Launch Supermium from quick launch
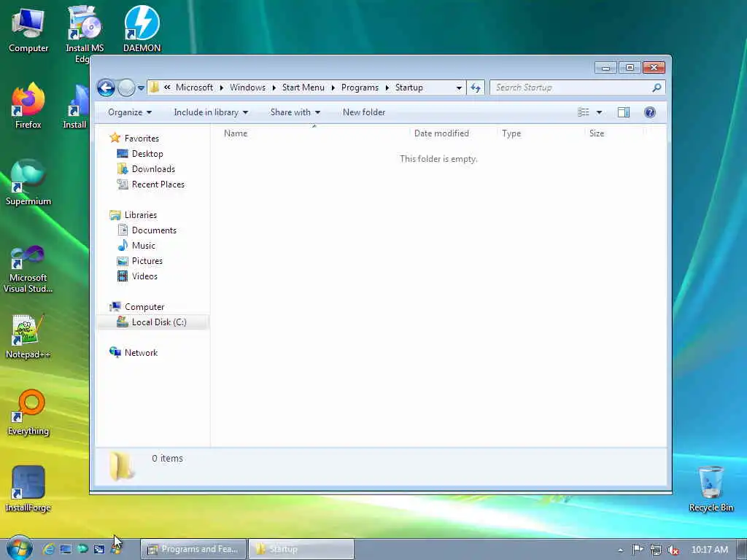The width and height of the screenshot is (747, 560). pos(82,549)
